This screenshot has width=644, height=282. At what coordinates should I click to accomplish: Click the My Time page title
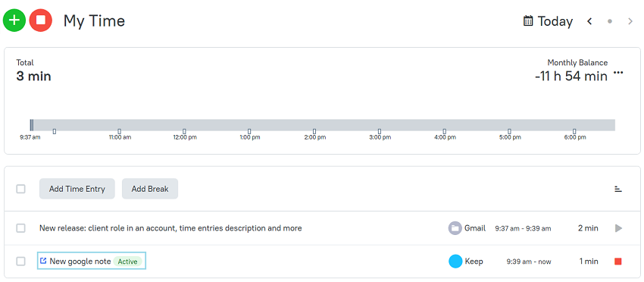tap(94, 21)
